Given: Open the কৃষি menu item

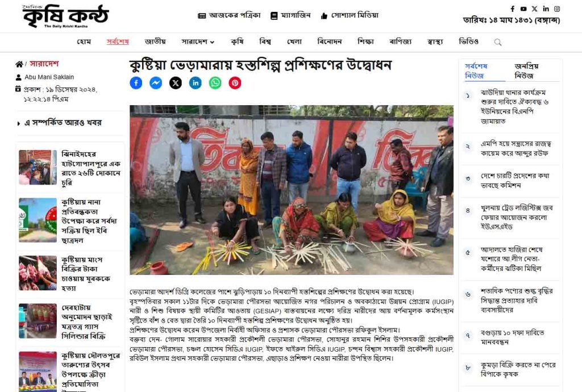Looking at the screenshot, I should (237, 41).
